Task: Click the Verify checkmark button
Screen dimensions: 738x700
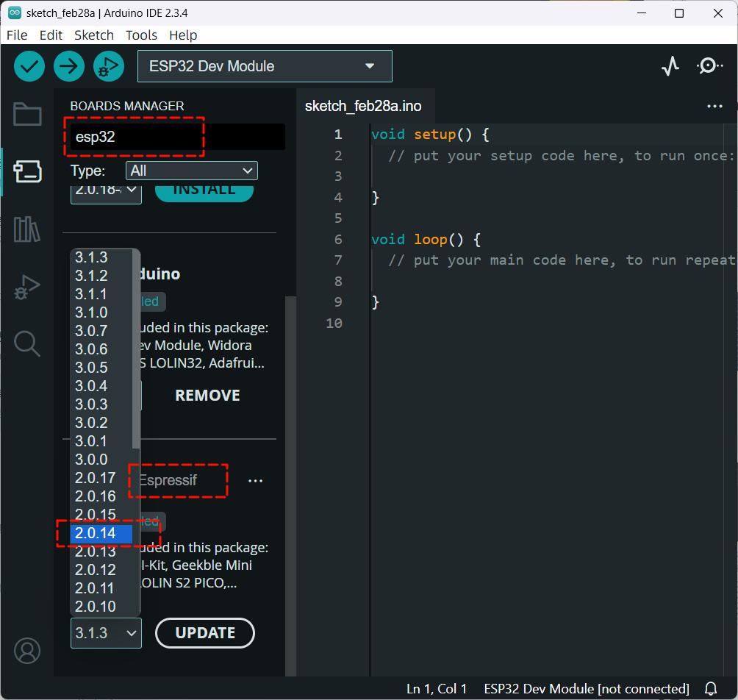Action: 29,66
